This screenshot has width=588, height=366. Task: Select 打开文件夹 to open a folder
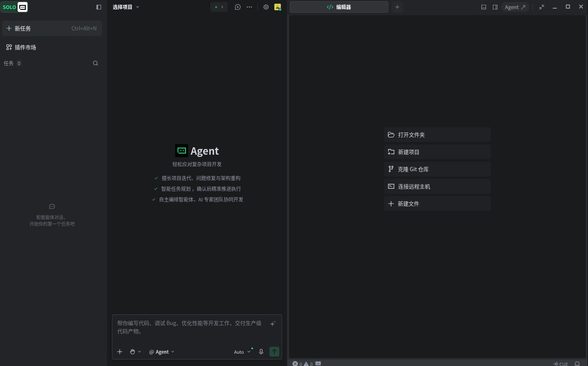(438, 135)
